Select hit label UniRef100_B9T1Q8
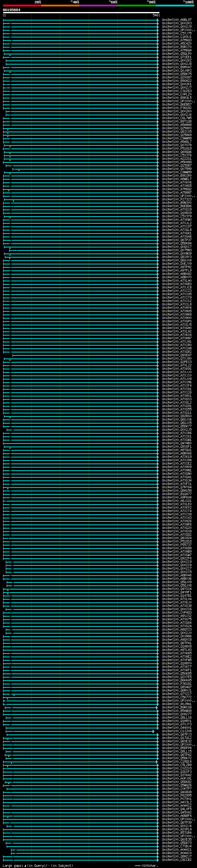197x868 pixels. [x=176, y=121]
